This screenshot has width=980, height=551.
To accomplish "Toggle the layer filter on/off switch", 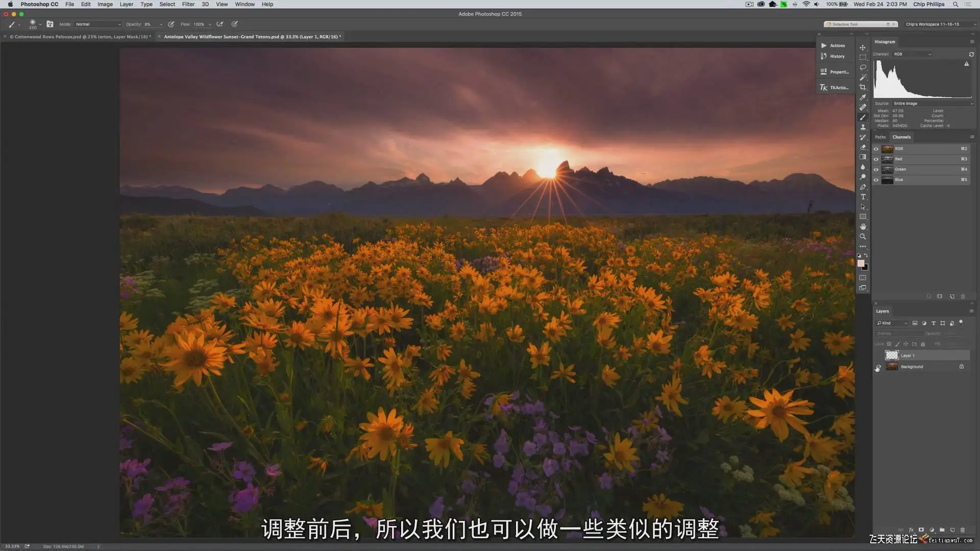I will point(961,322).
